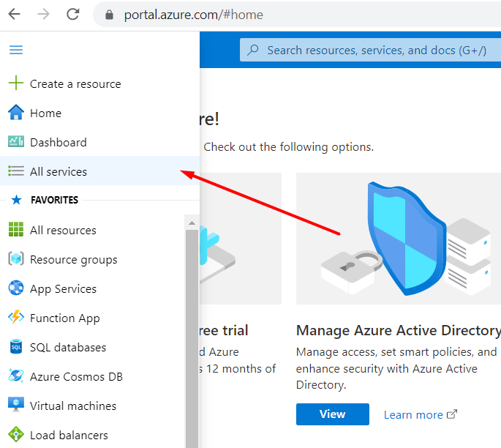Select the Function App lightning icon

point(16,317)
